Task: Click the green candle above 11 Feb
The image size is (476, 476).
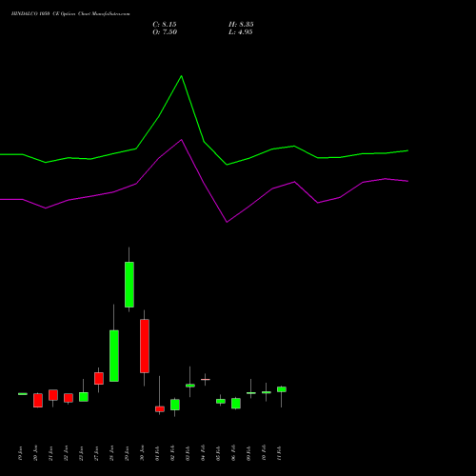Action: pyautogui.click(x=282, y=389)
